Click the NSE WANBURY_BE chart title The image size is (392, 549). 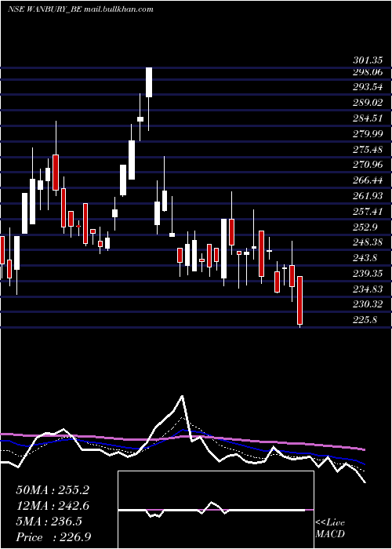coord(81,9)
